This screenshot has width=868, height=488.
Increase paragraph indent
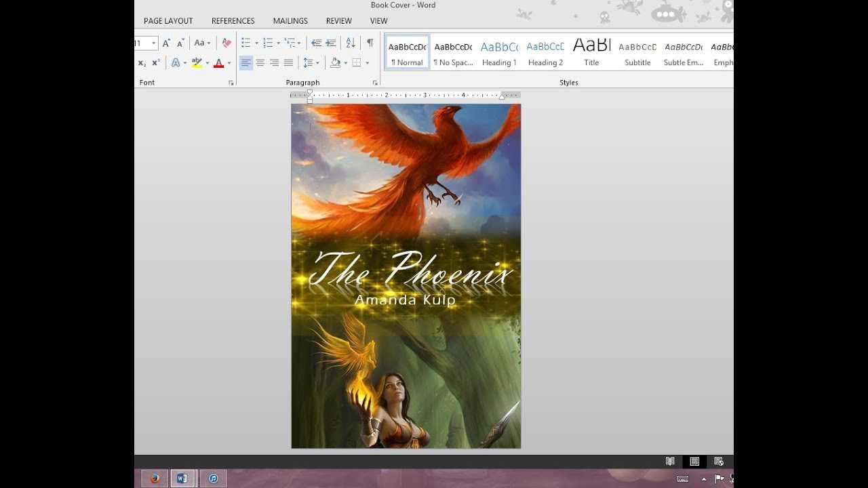coord(331,43)
